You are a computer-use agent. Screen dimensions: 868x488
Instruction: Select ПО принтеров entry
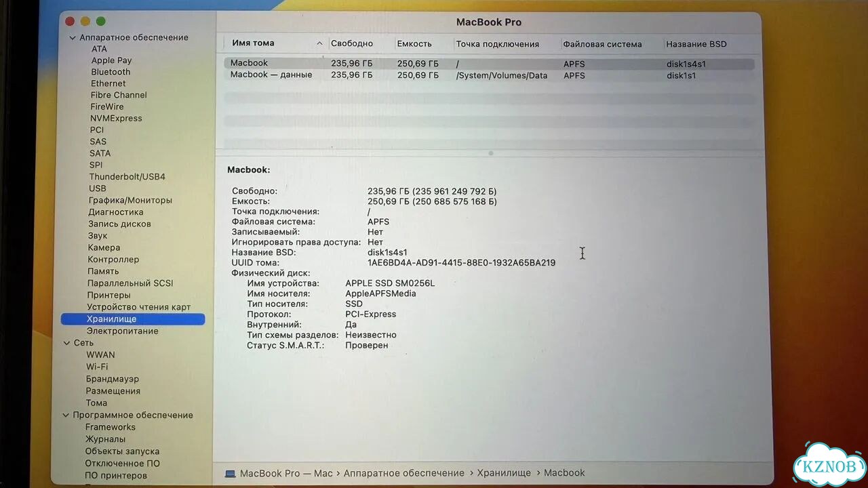(116, 475)
